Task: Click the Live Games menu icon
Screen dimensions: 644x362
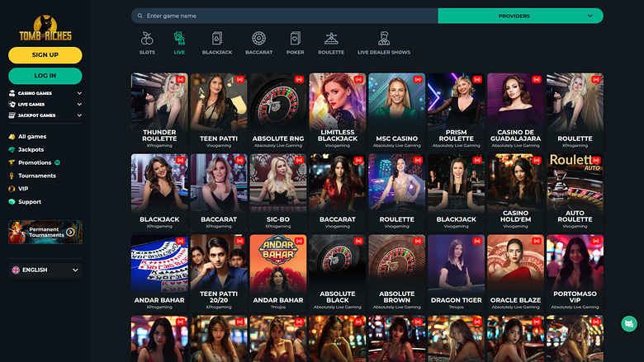Action: pos(12,105)
